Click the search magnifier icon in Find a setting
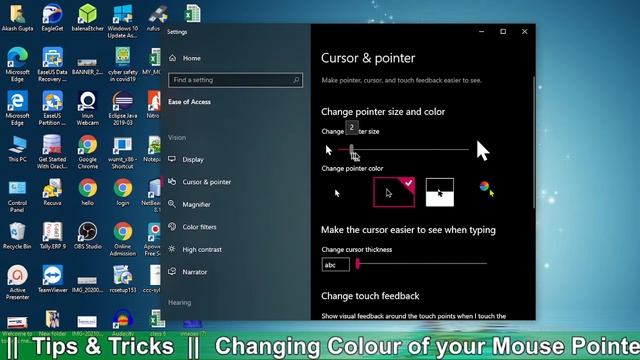 pos(296,80)
